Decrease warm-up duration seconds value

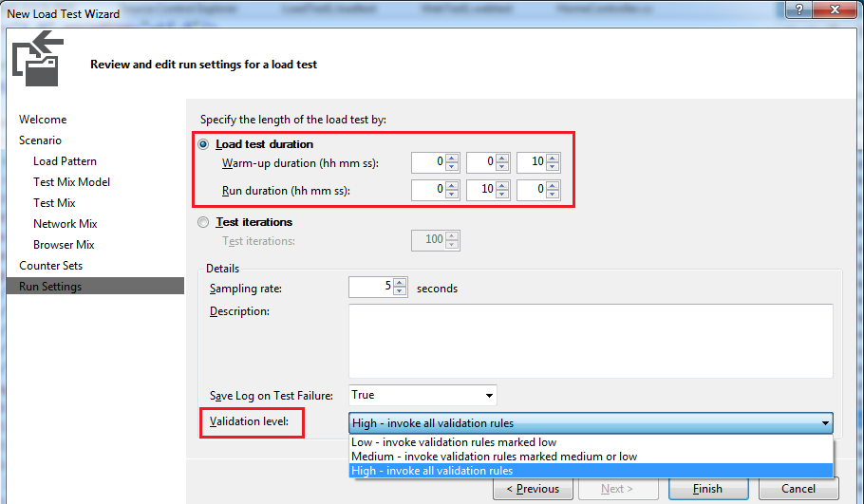click(x=553, y=166)
